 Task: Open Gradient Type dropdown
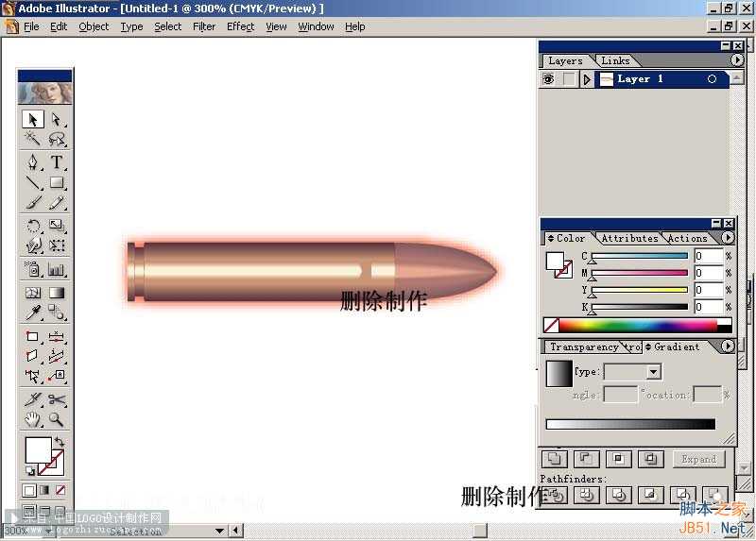point(654,371)
